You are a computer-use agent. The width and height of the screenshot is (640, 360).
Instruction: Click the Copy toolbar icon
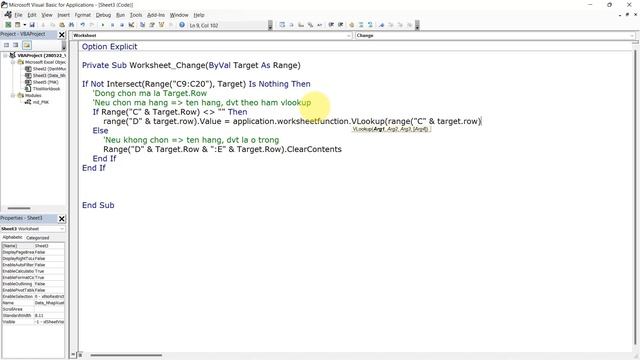(x=52, y=25)
